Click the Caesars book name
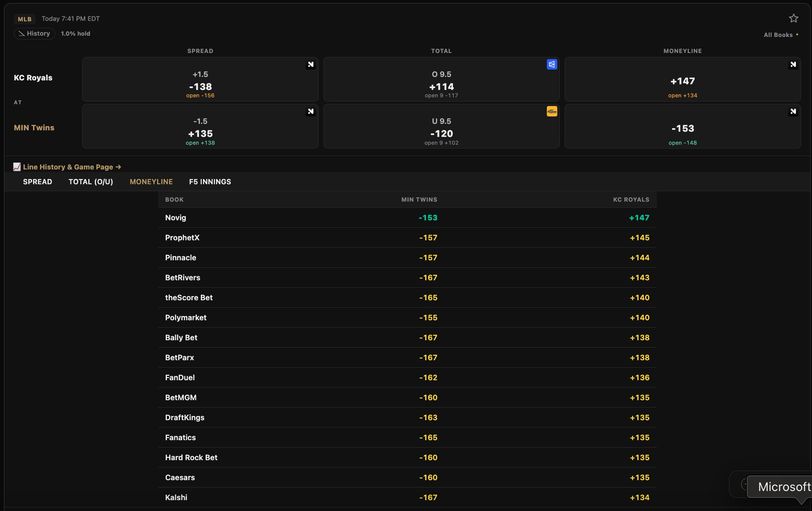812x511 pixels. click(180, 478)
